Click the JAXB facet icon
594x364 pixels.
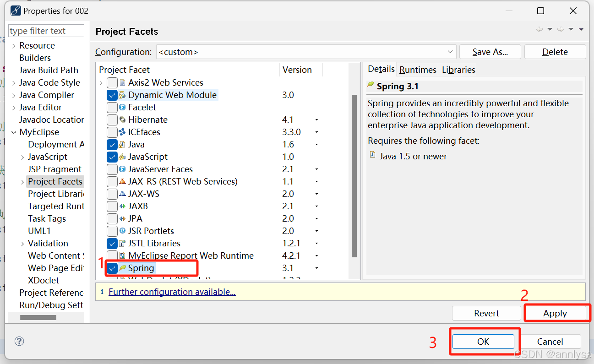pos(122,206)
